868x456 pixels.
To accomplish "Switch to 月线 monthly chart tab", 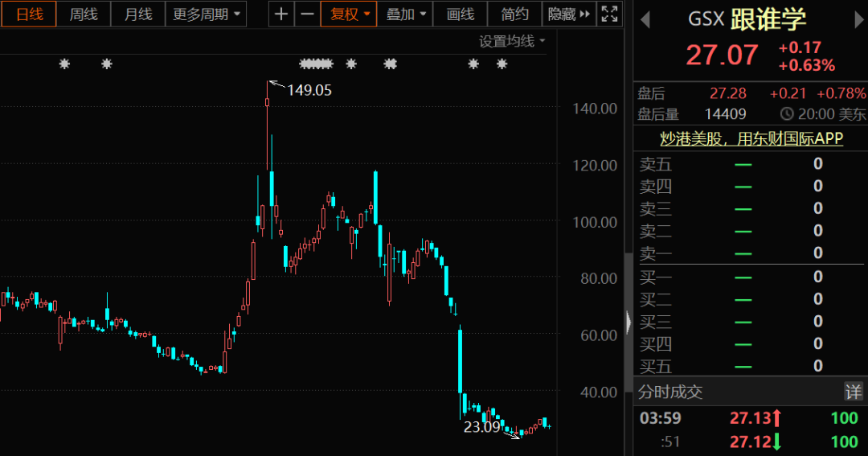I will 137,14.
